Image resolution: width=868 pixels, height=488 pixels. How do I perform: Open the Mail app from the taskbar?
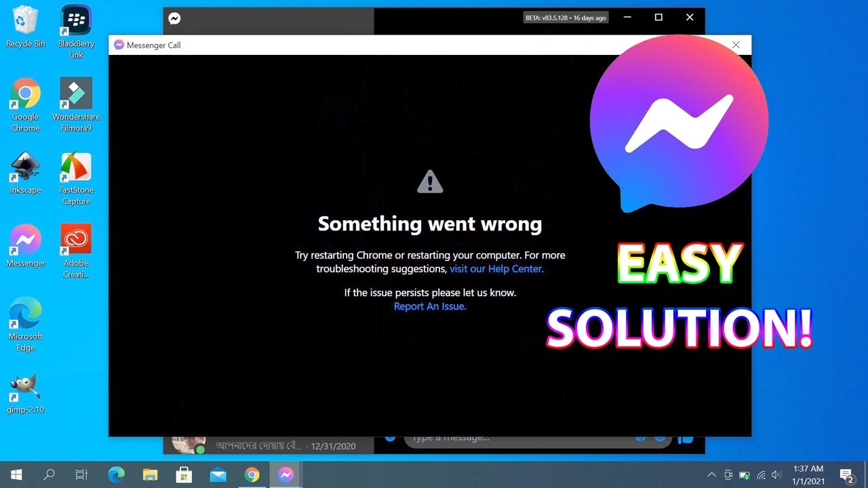tap(218, 474)
